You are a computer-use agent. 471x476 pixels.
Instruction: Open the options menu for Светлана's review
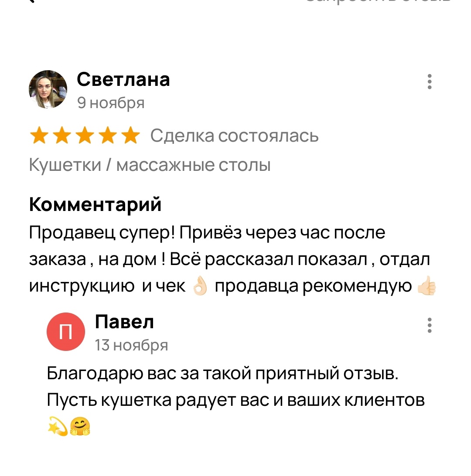tap(430, 82)
